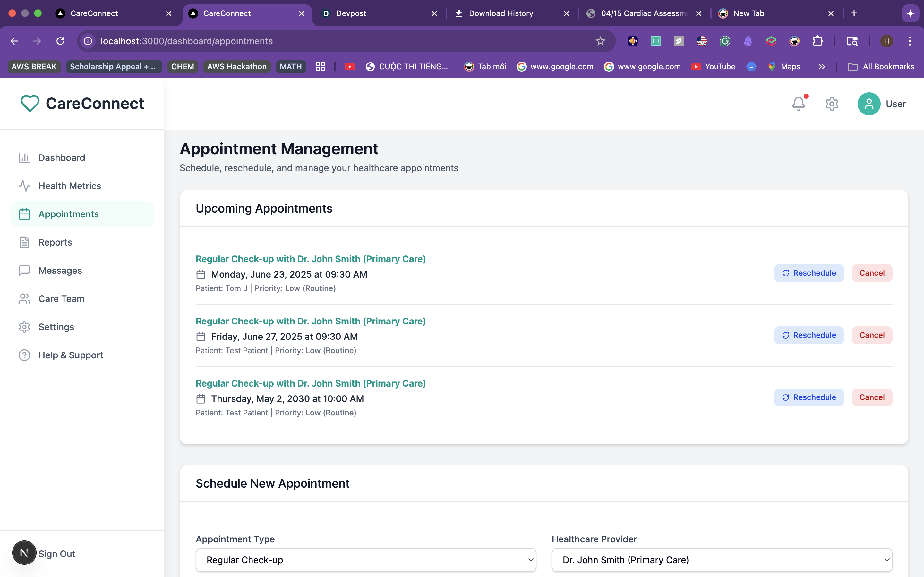Reschedule the June 23 appointment
Viewport: 924px width, 577px height.
coord(809,273)
